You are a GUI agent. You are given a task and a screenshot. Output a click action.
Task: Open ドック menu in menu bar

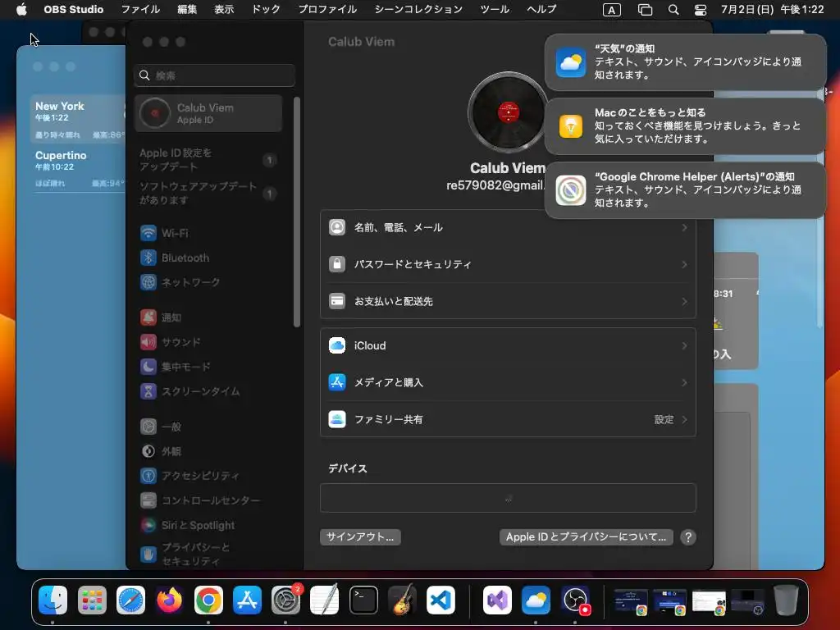[x=266, y=10]
